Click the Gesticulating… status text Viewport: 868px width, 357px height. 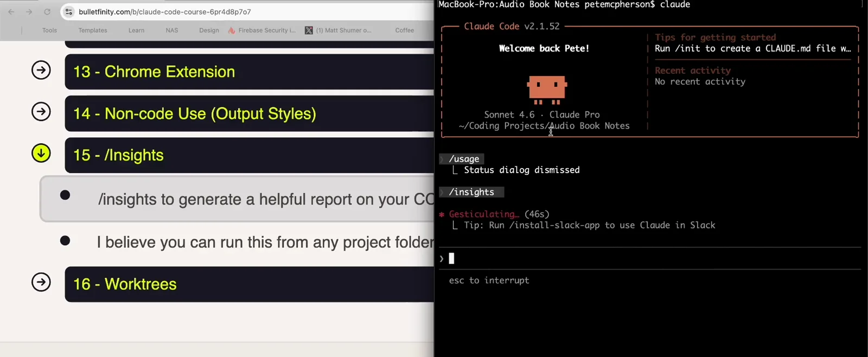click(x=484, y=214)
